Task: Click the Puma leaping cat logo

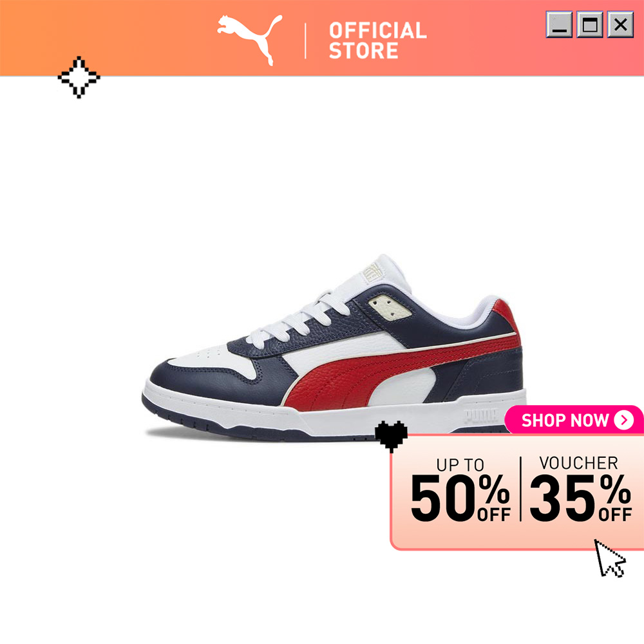Action: [250, 40]
